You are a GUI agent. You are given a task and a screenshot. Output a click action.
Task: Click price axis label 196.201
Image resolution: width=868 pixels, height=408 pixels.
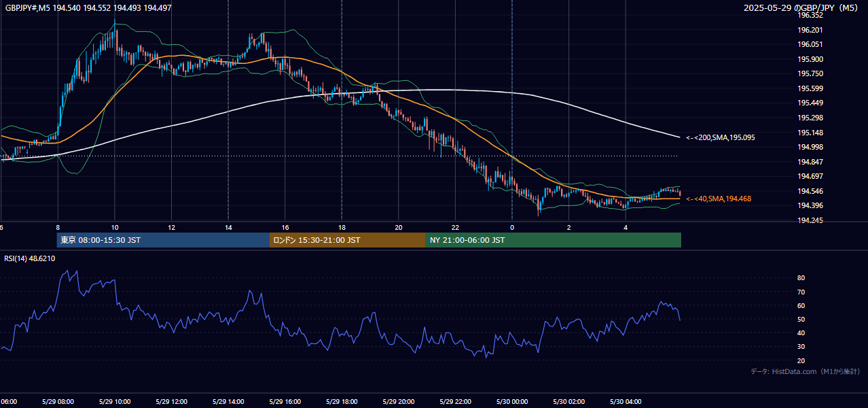pyautogui.click(x=810, y=30)
